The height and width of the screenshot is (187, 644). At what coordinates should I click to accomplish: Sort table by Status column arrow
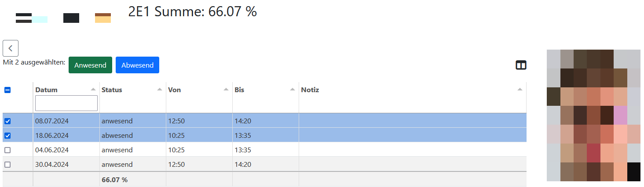click(x=159, y=90)
